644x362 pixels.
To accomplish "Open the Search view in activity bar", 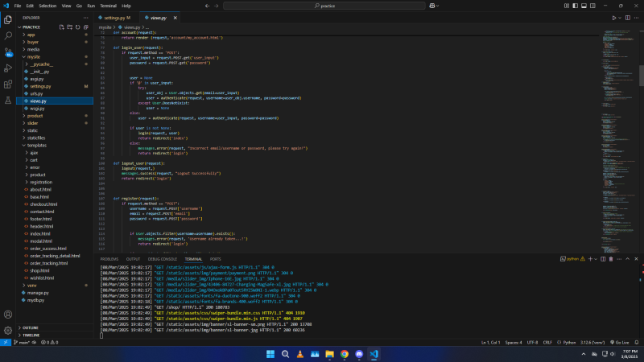I will tap(7, 35).
